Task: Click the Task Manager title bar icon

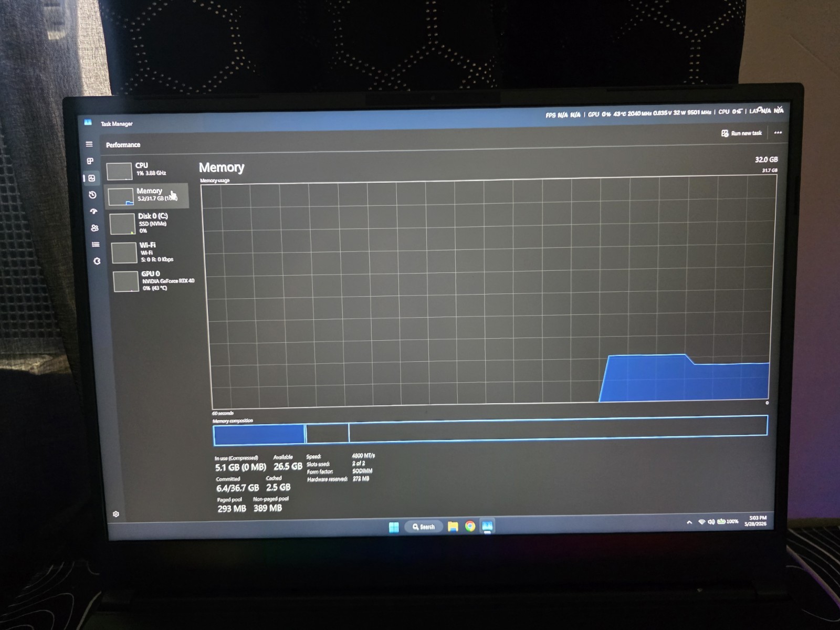Action: (88, 122)
